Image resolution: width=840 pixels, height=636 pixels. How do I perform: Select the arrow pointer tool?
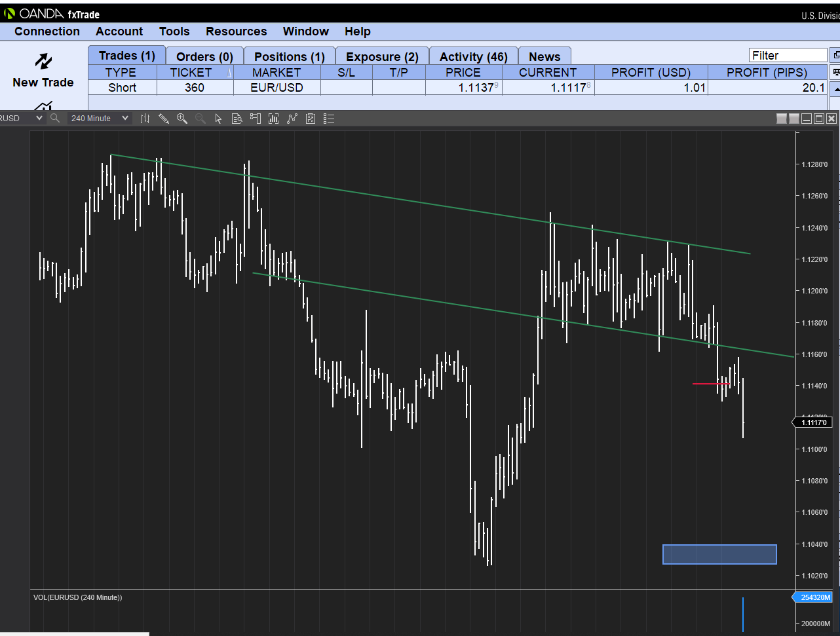(218, 118)
